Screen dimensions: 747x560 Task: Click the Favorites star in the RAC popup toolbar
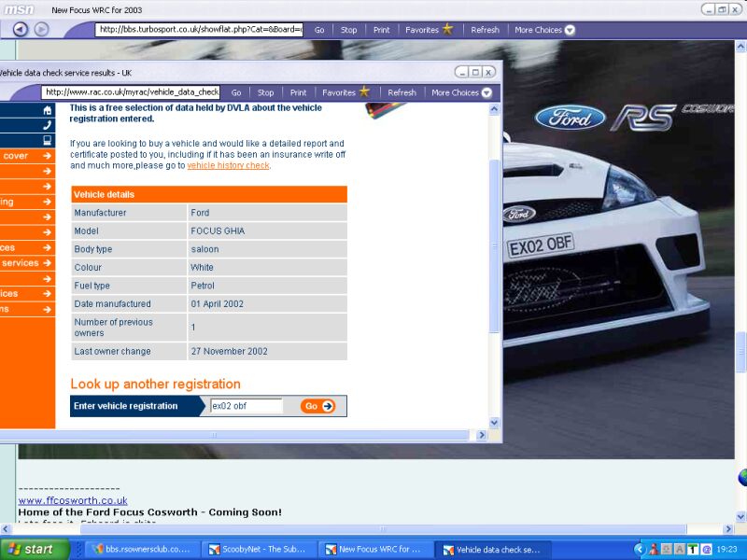point(364,91)
